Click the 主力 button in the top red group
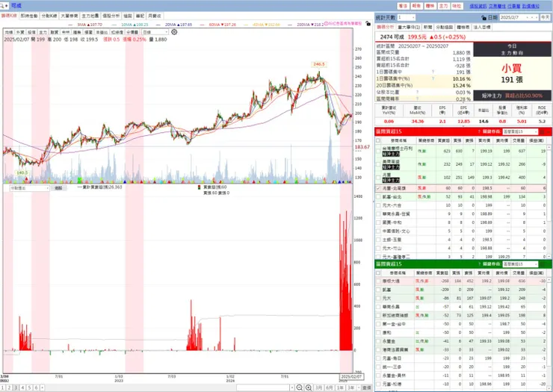This screenshot has height=392, width=553. [x=443, y=6]
